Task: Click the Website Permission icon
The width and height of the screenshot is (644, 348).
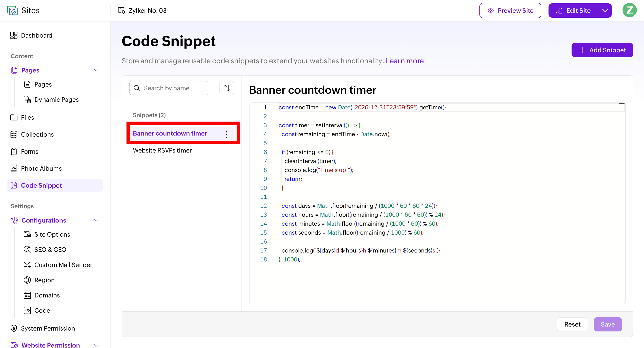Action: 14,345
